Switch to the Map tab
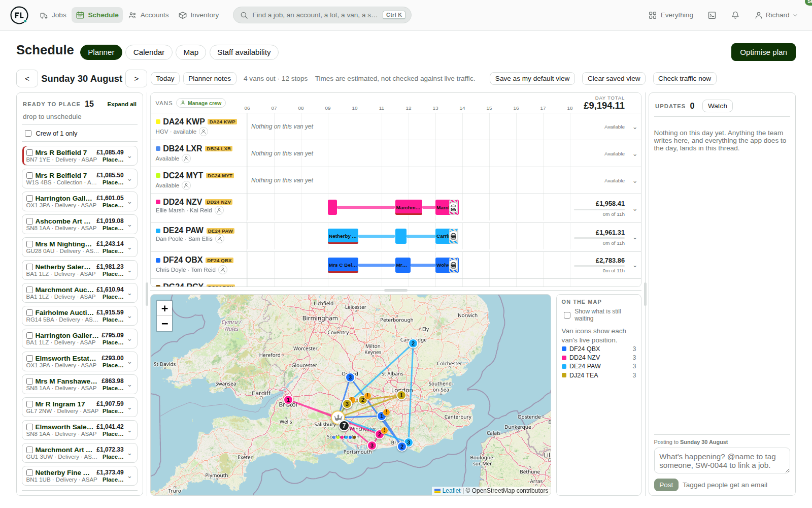This screenshot has width=812, height=508. pos(191,52)
